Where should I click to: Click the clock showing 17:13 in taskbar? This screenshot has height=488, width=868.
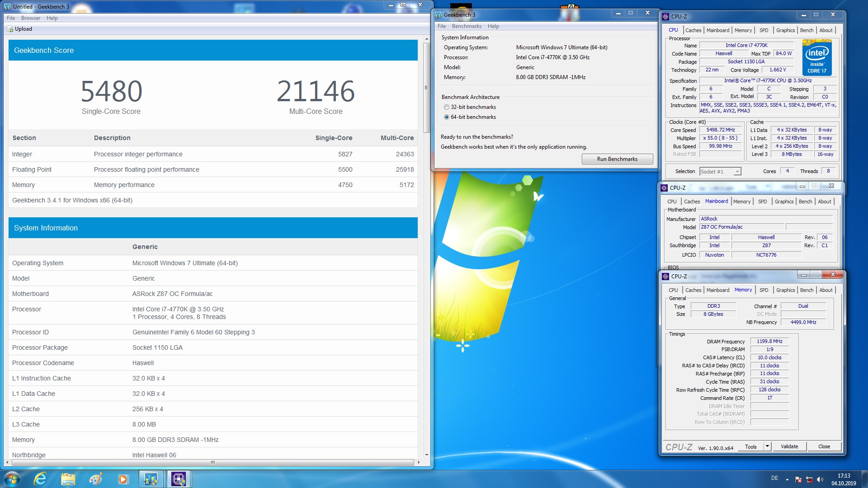tap(844, 476)
